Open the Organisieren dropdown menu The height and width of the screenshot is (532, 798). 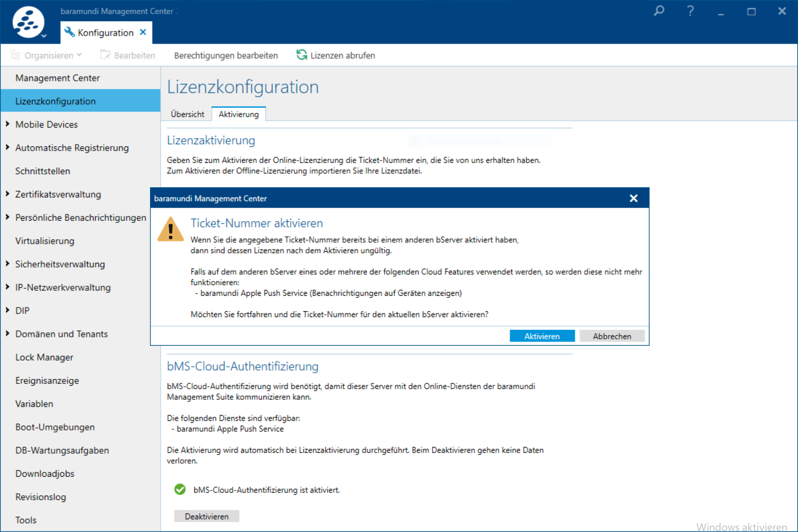click(46, 55)
